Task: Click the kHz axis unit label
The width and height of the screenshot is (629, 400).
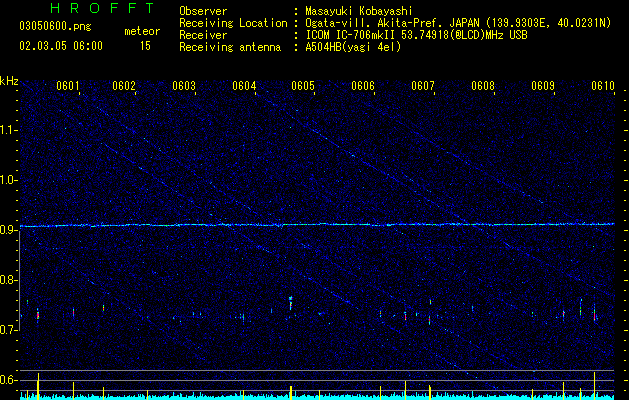Action: (9, 81)
